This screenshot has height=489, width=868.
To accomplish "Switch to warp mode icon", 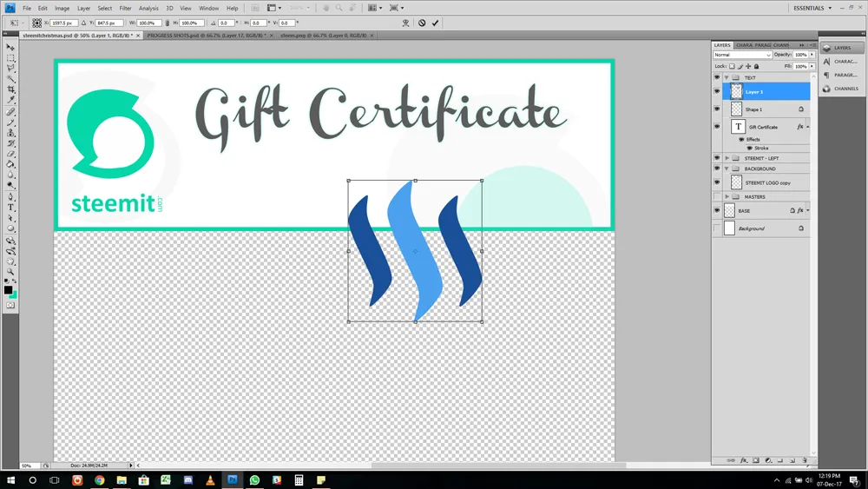I will [x=405, y=23].
